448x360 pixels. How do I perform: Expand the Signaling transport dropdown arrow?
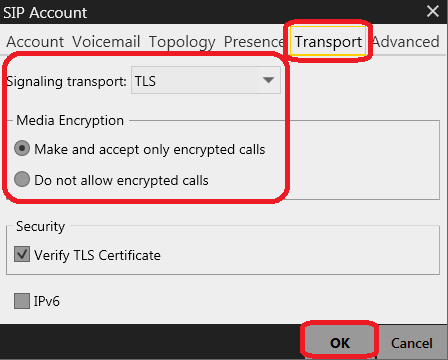click(268, 80)
